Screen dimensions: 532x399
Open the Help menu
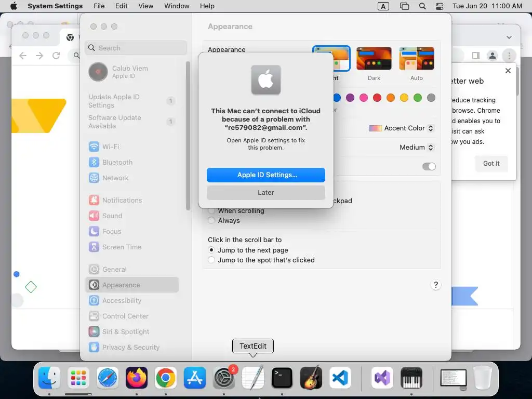207,6
